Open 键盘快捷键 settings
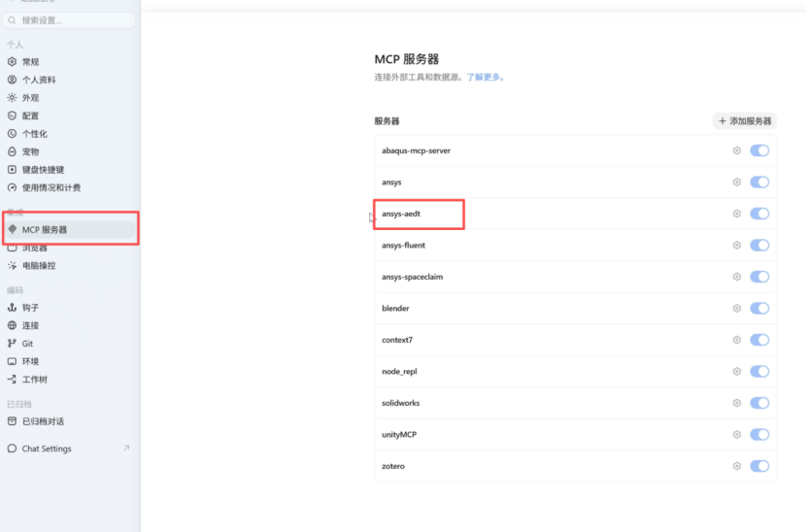The image size is (807, 532). [69, 170]
